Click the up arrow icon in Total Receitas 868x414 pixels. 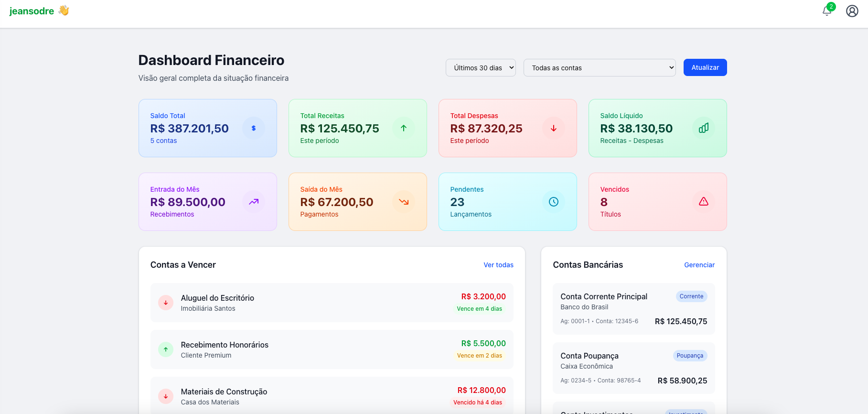pos(403,128)
